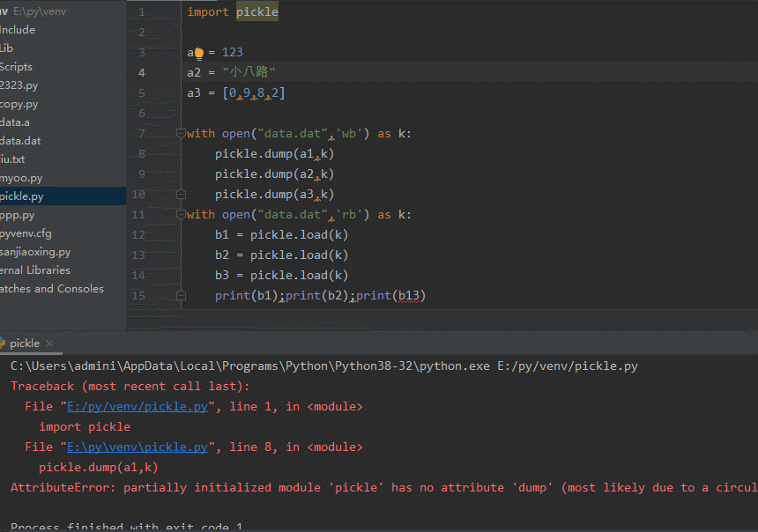Click the fold end marker at line 15
Screen dimensions: 758x532
point(181,295)
